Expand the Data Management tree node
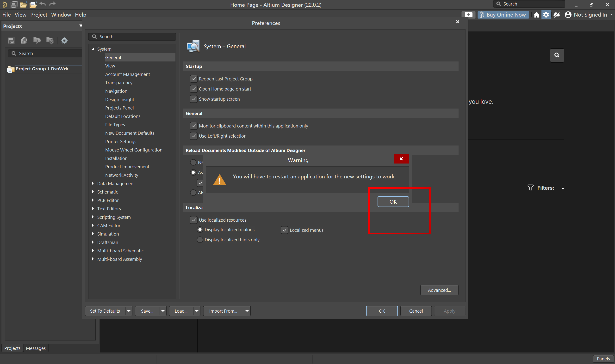Viewport: 615px width, 364px height. point(93,183)
